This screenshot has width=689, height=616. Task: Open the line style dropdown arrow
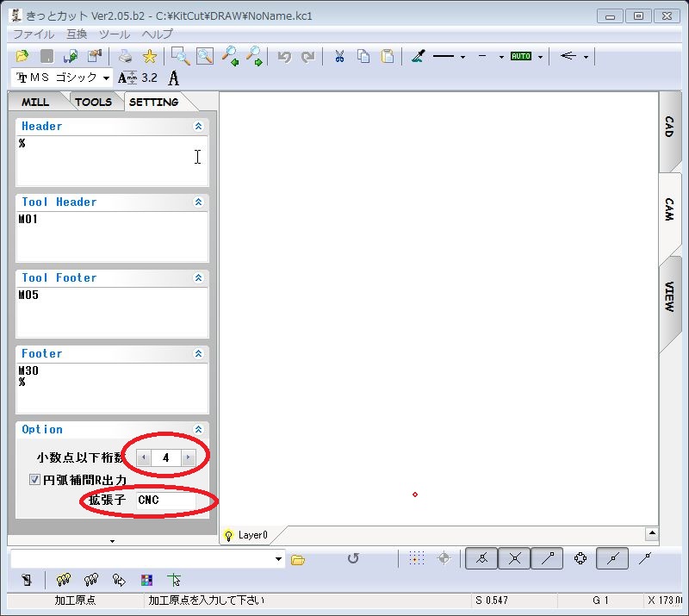coord(462,57)
